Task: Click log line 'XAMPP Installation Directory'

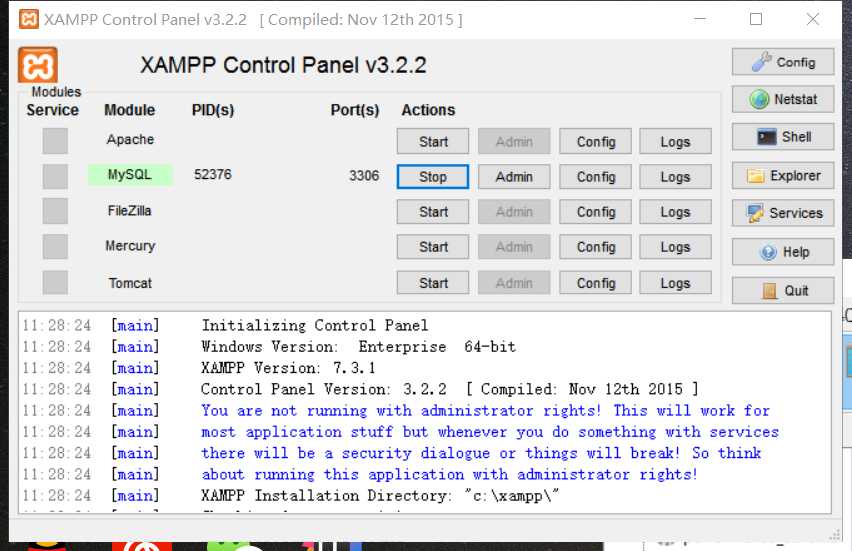Action: (380, 496)
